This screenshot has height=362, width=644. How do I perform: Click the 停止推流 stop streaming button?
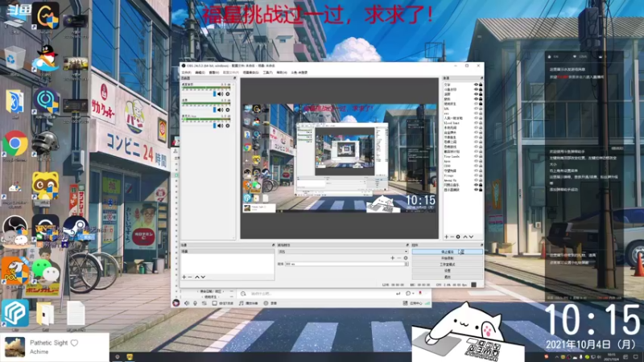(448, 252)
